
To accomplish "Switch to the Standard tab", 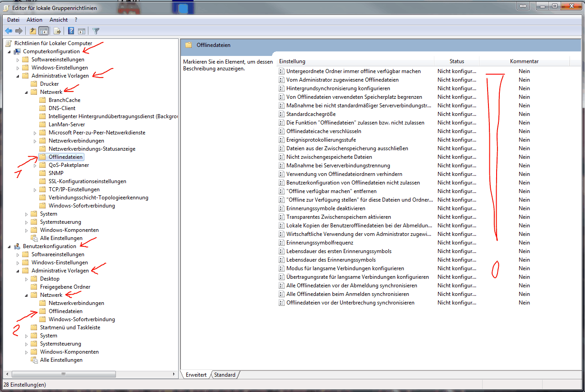I will 225,375.
